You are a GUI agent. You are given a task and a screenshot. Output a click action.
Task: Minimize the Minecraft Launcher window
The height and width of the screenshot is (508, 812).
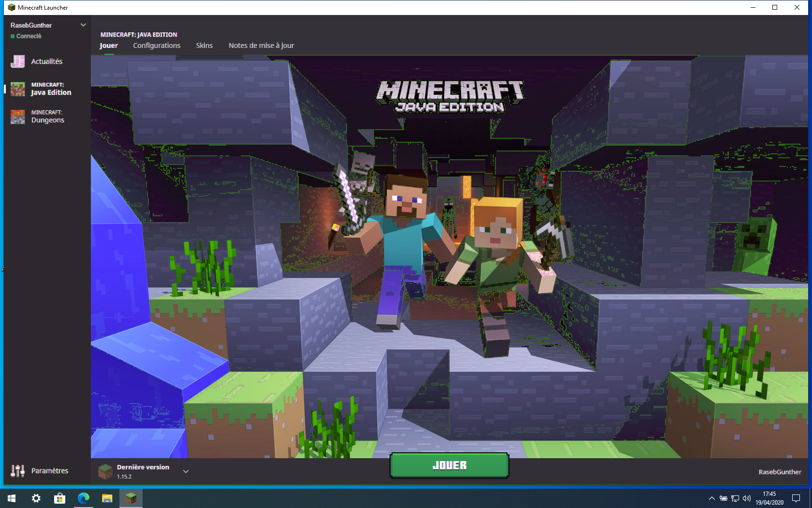pos(753,7)
